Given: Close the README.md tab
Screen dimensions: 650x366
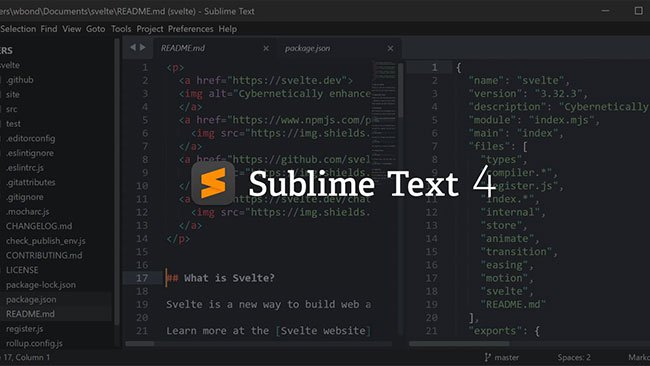Looking at the screenshot, I should point(266,48).
